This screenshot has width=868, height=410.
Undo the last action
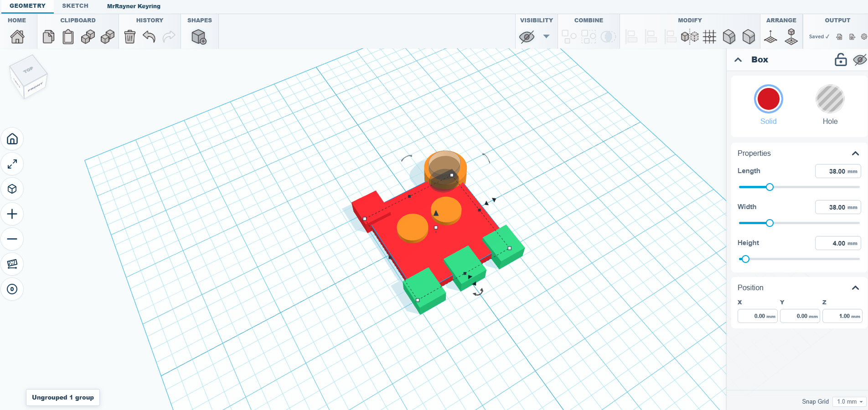point(149,36)
